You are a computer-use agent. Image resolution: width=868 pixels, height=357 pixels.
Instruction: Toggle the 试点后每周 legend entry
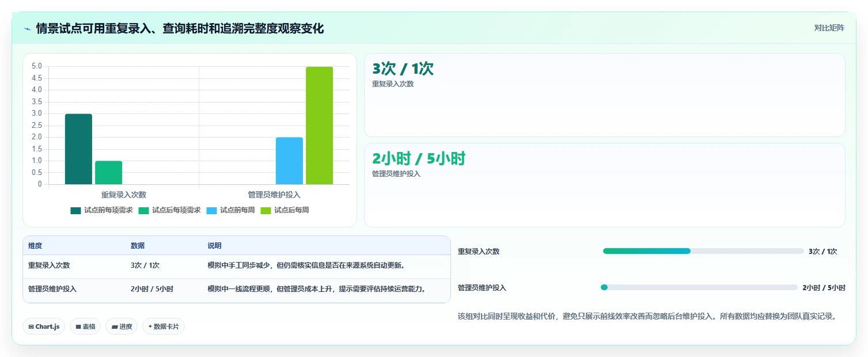pos(285,210)
